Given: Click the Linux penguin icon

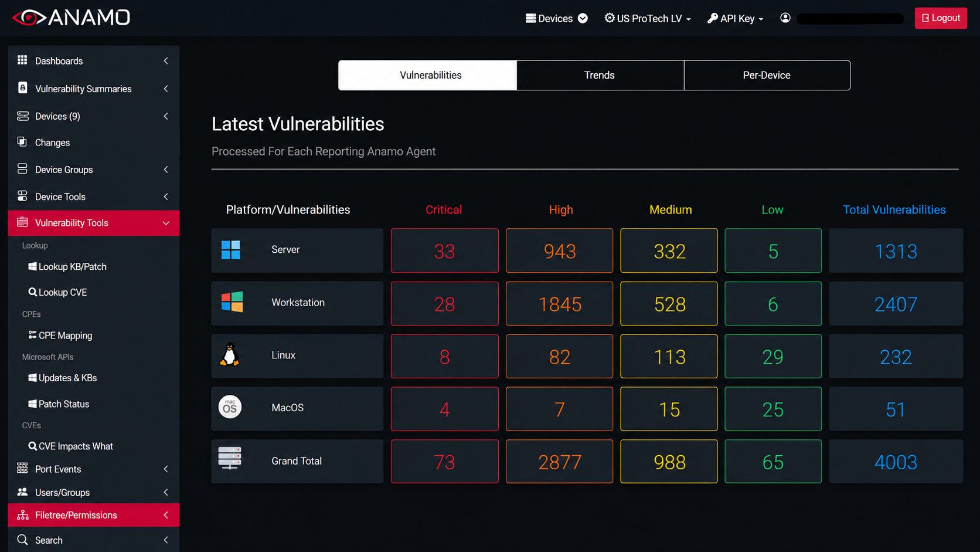Looking at the screenshot, I should (230, 355).
